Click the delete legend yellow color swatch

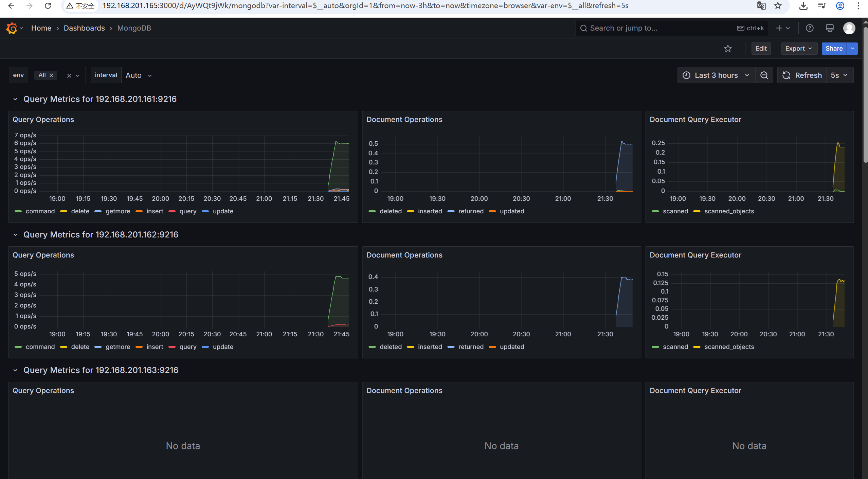tap(64, 211)
